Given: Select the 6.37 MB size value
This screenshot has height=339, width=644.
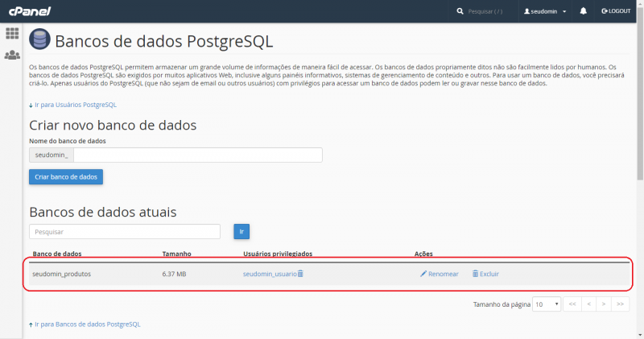Looking at the screenshot, I should [174, 274].
